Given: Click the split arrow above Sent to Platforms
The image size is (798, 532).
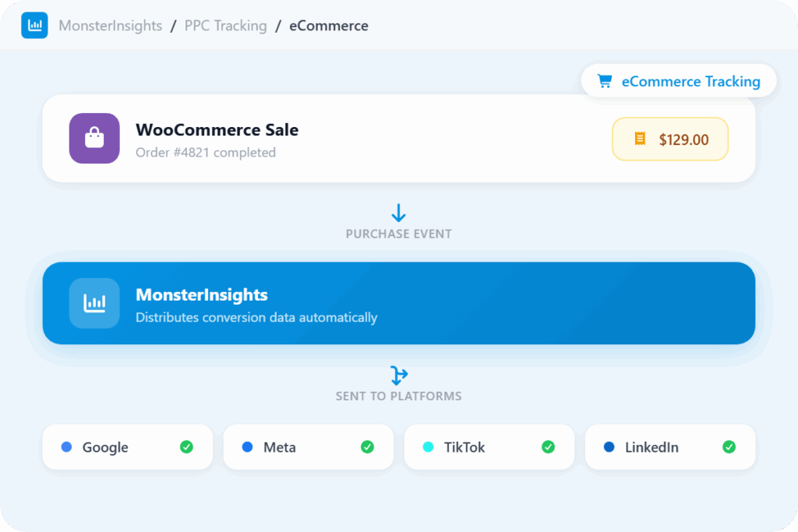Looking at the screenshot, I should pyautogui.click(x=399, y=375).
